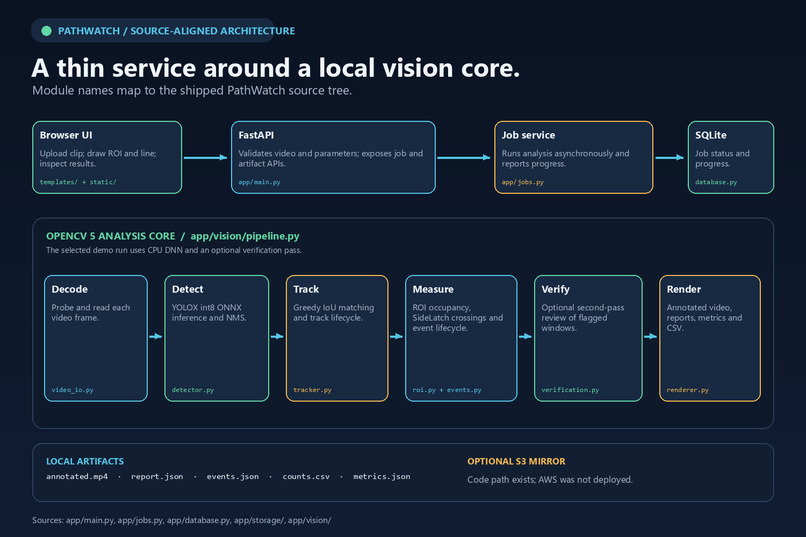Viewport: 806px width, 537px height.
Task: Select the SQLite card title
Action: [711, 135]
